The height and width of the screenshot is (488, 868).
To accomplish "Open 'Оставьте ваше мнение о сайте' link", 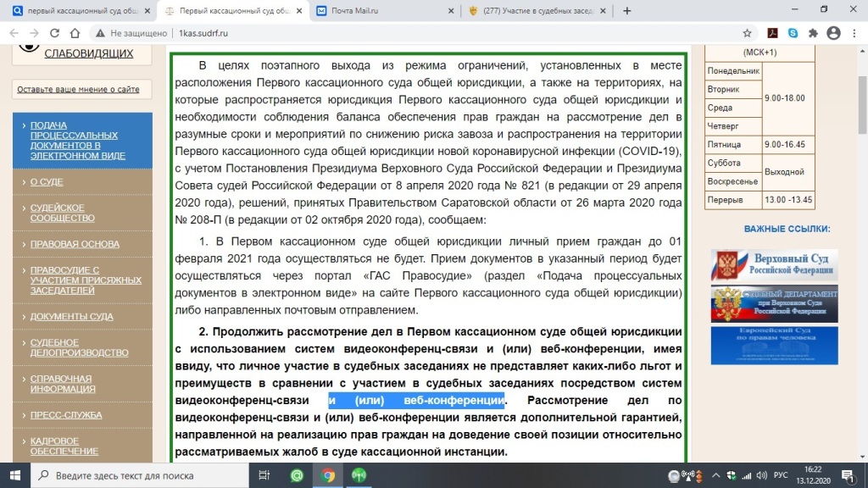I will pyautogui.click(x=78, y=90).
